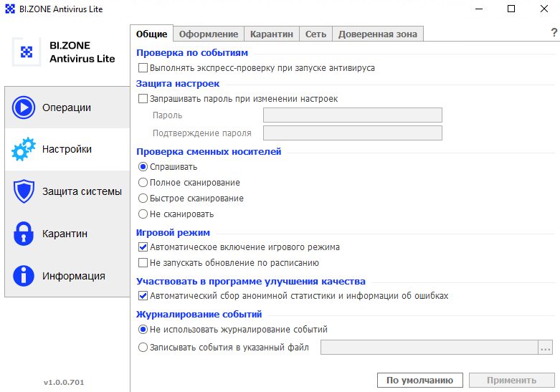
Task: Switch to the Оформление tab
Action: point(209,34)
